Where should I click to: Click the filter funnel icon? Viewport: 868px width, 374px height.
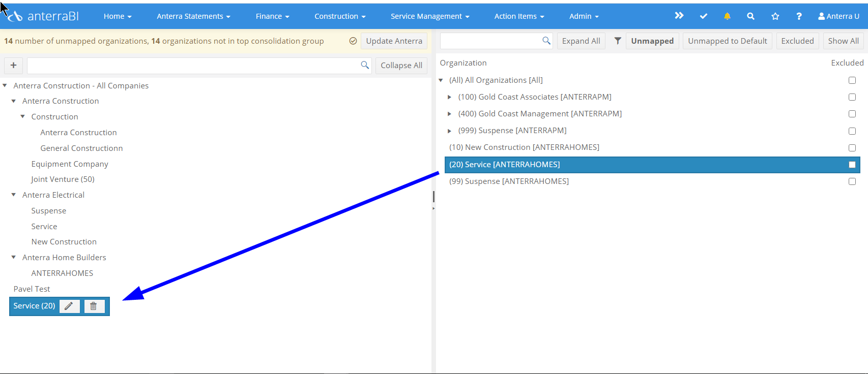tap(618, 41)
